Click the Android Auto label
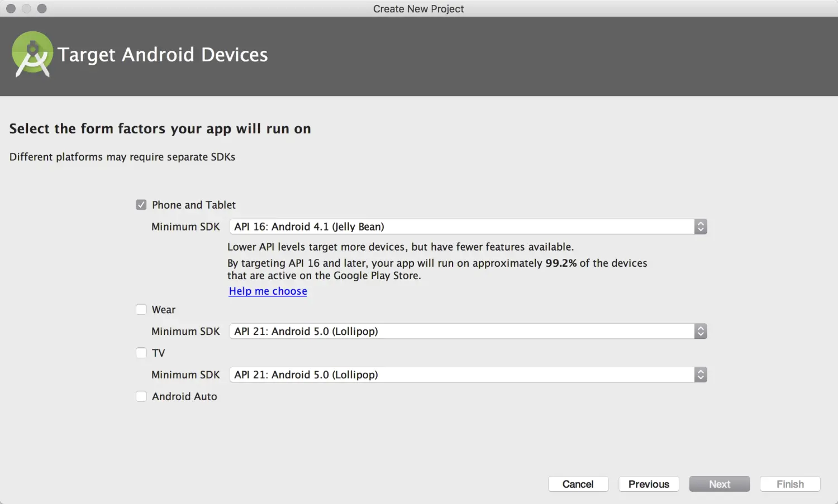 coord(184,396)
